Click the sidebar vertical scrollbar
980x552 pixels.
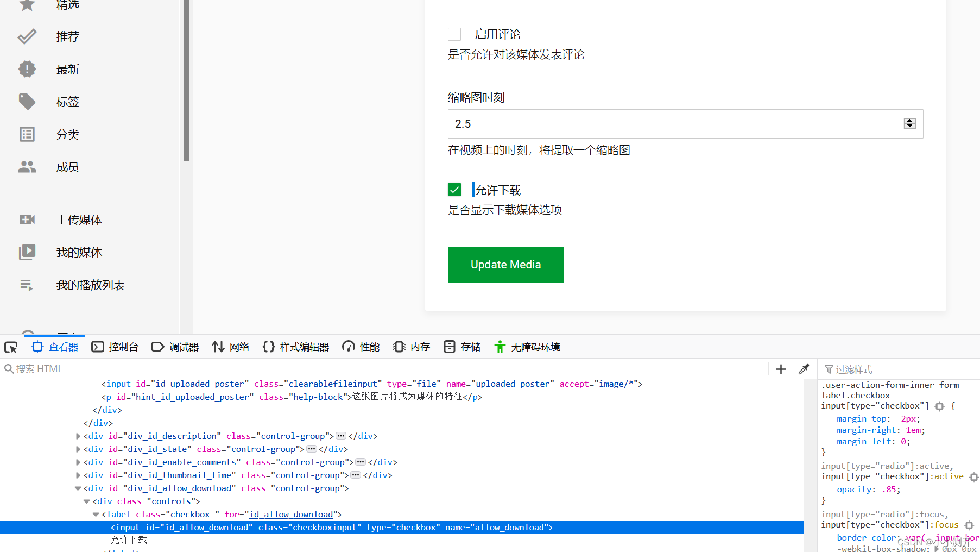point(186,81)
